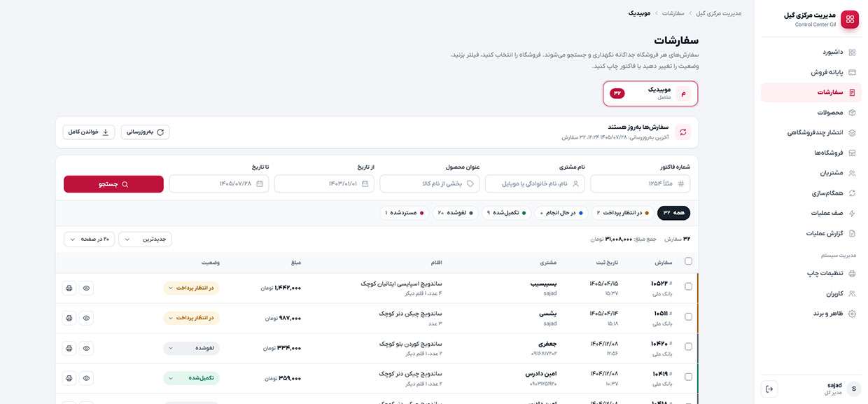Check the box for order ۱۰۴۲۰
The height and width of the screenshot is (404, 868).
(688, 347)
